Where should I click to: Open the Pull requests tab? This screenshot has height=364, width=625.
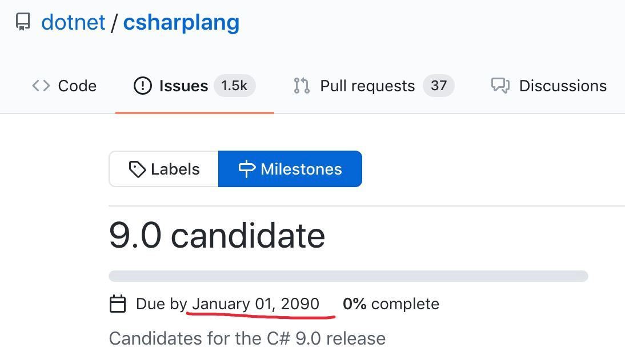374,86
